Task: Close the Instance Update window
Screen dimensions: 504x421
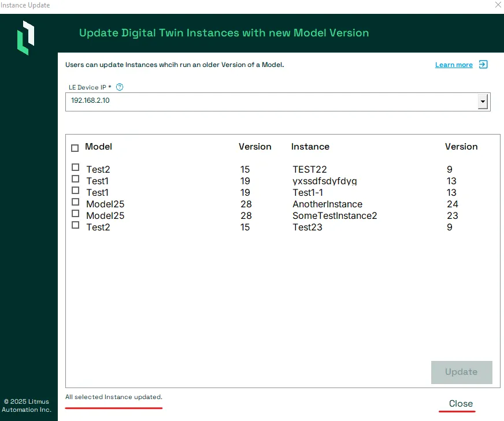Action: click(x=498, y=5)
